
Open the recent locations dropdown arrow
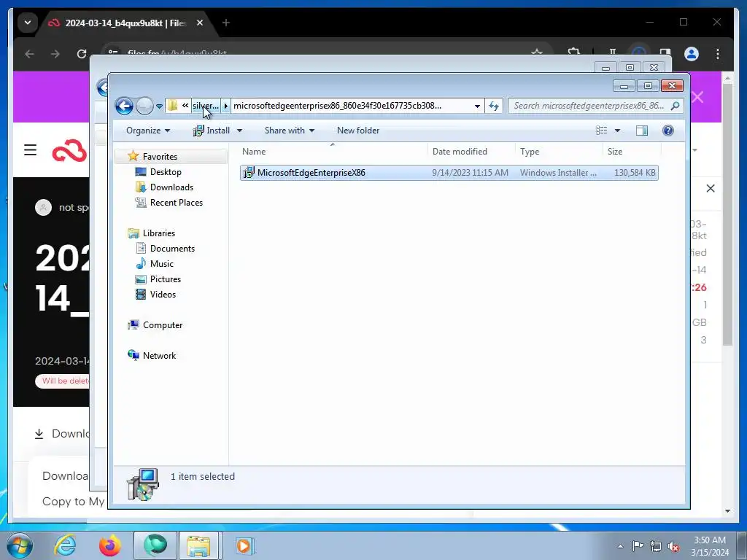click(159, 106)
